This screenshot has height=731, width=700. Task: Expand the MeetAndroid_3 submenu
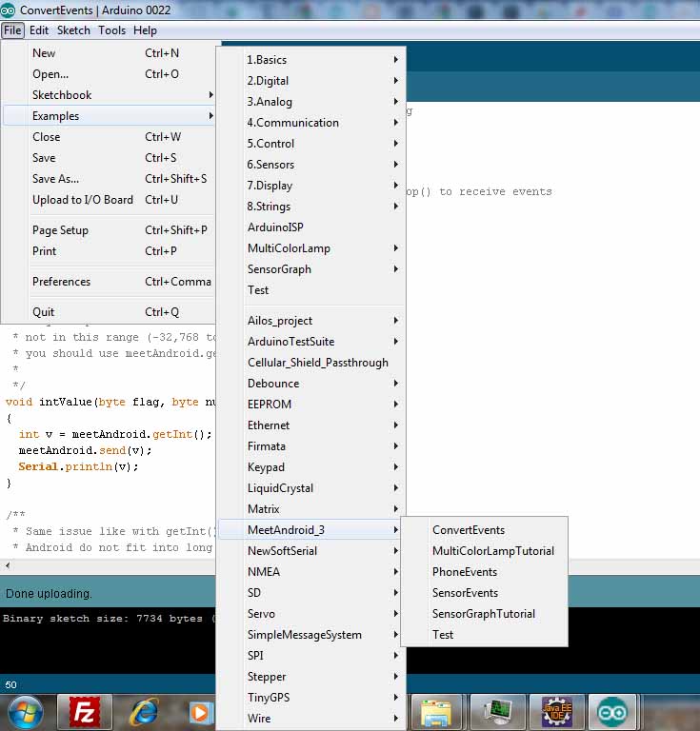coord(311,530)
